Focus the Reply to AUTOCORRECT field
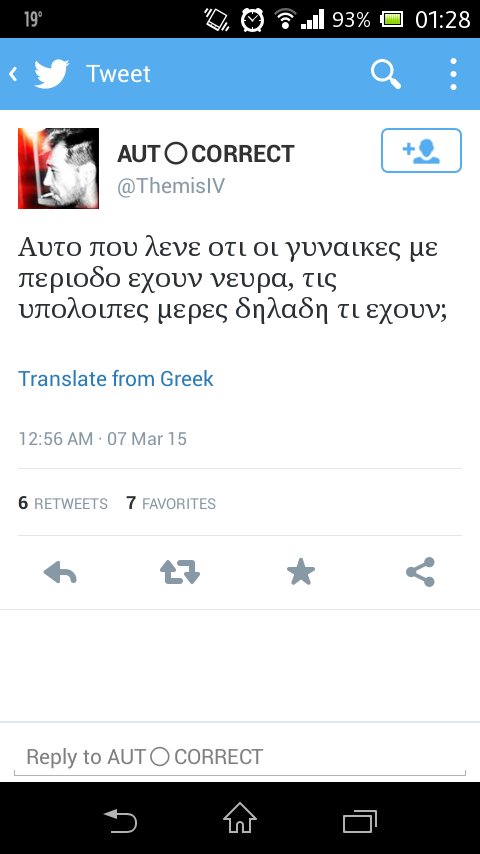This screenshot has width=480, height=854. tap(240, 757)
